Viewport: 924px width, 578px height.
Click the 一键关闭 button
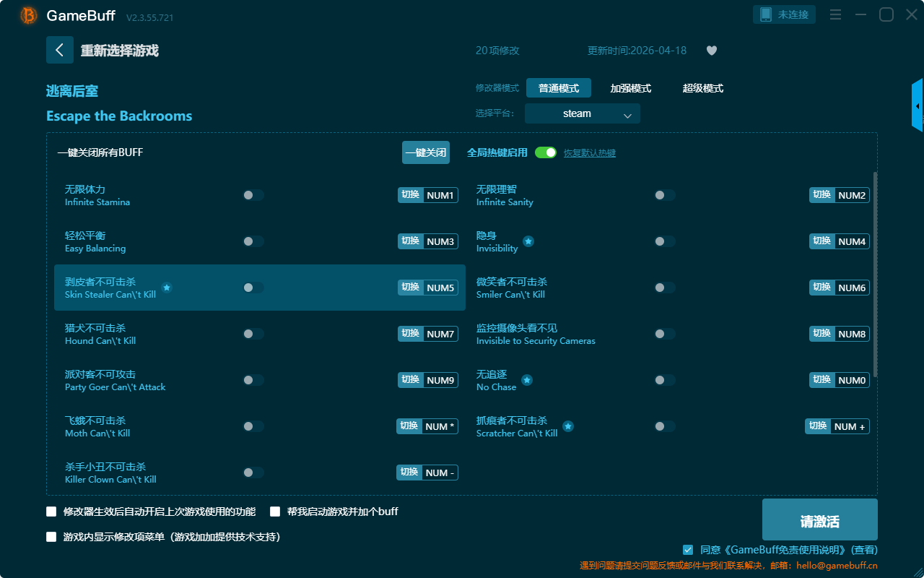(x=426, y=152)
